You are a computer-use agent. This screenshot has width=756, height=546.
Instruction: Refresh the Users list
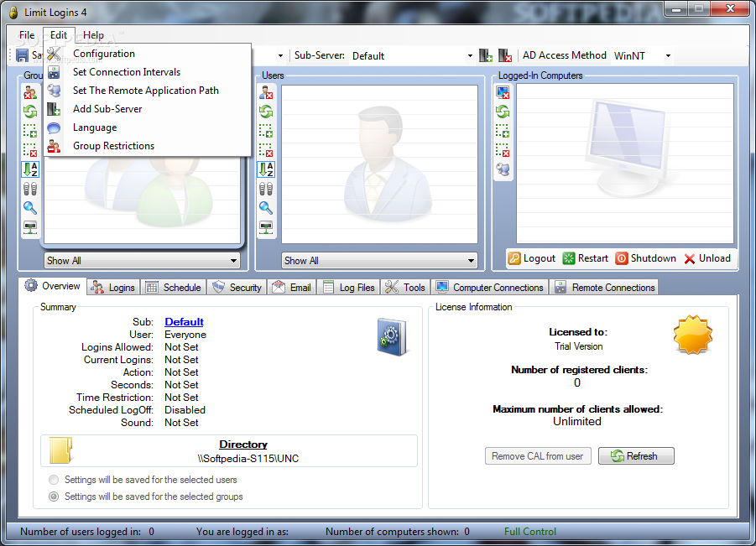click(266, 112)
